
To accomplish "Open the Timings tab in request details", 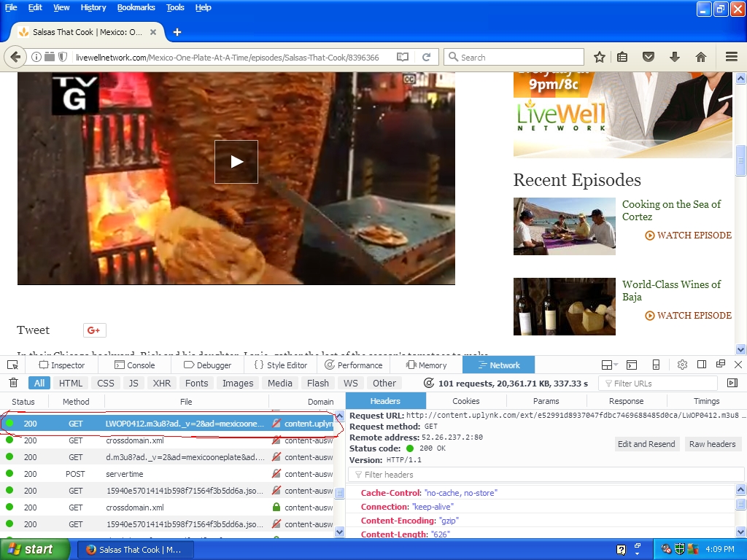I will [706, 401].
